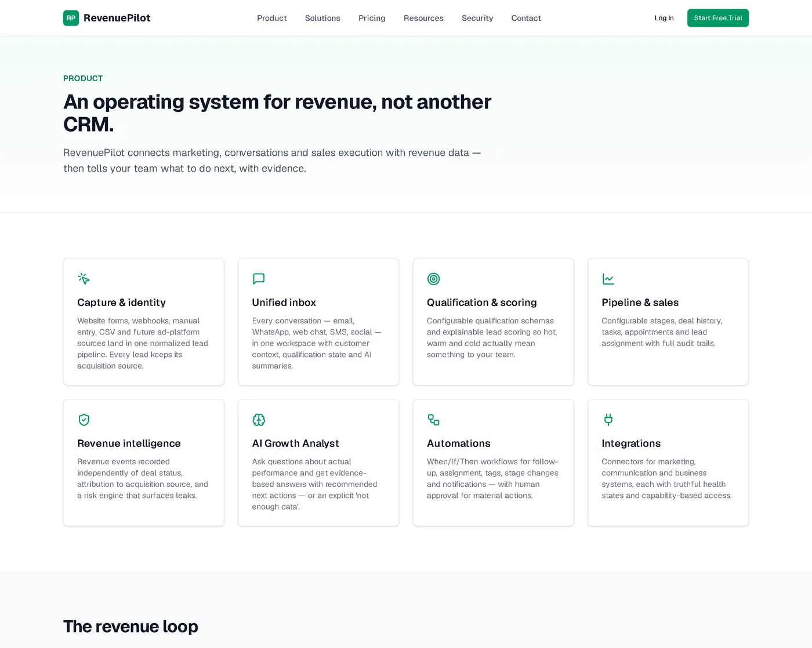Select the Unified inbox heading

coord(284,303)
